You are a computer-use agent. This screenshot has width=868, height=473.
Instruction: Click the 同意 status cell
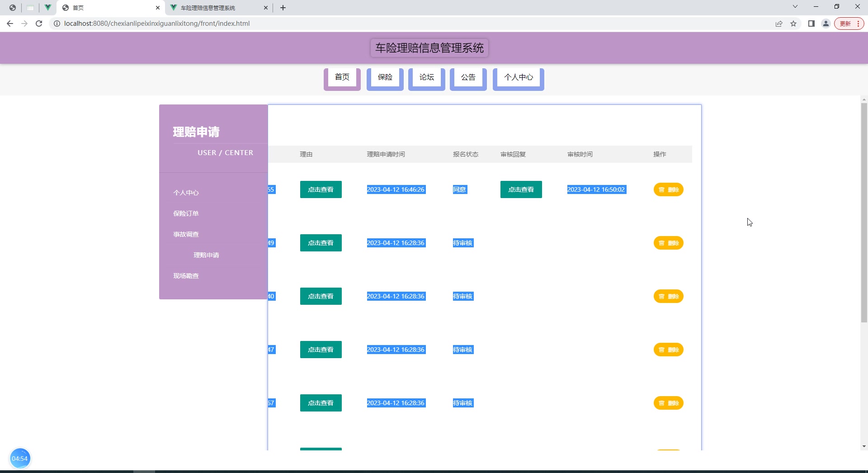click(460, 189)
